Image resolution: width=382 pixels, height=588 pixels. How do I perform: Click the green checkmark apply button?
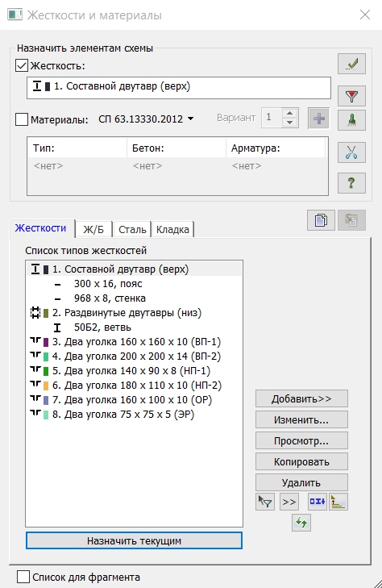[x=351, y=64]
